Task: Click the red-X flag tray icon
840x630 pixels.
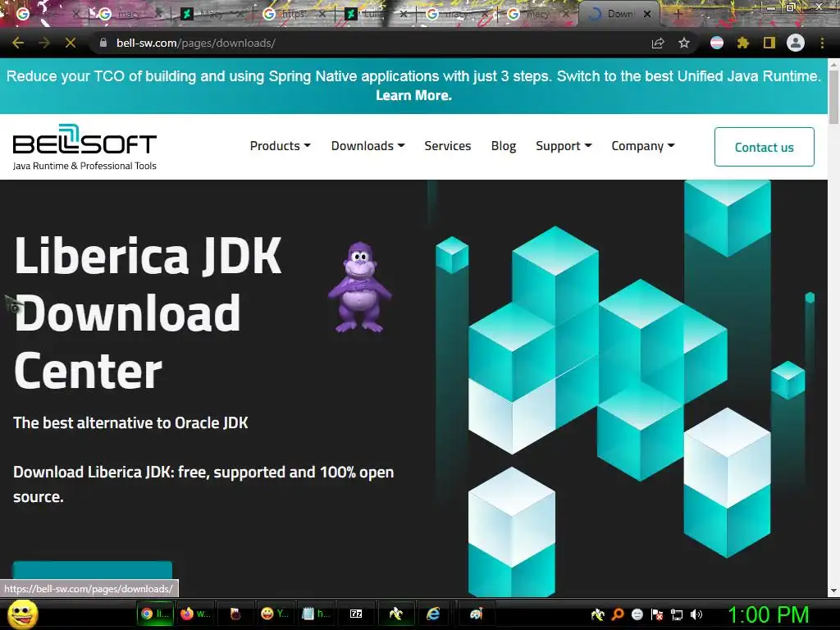Action: pos(657,614)
